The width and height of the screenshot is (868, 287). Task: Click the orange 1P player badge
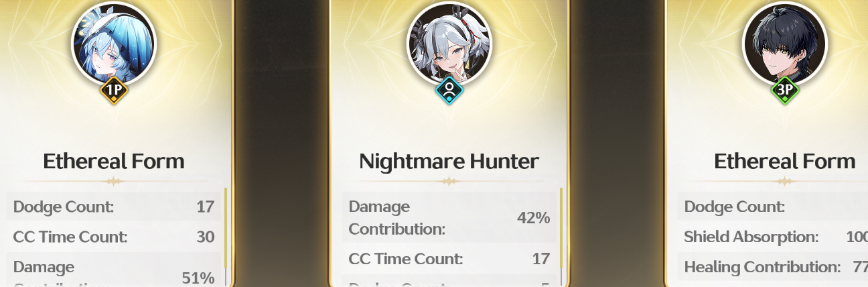114,90
